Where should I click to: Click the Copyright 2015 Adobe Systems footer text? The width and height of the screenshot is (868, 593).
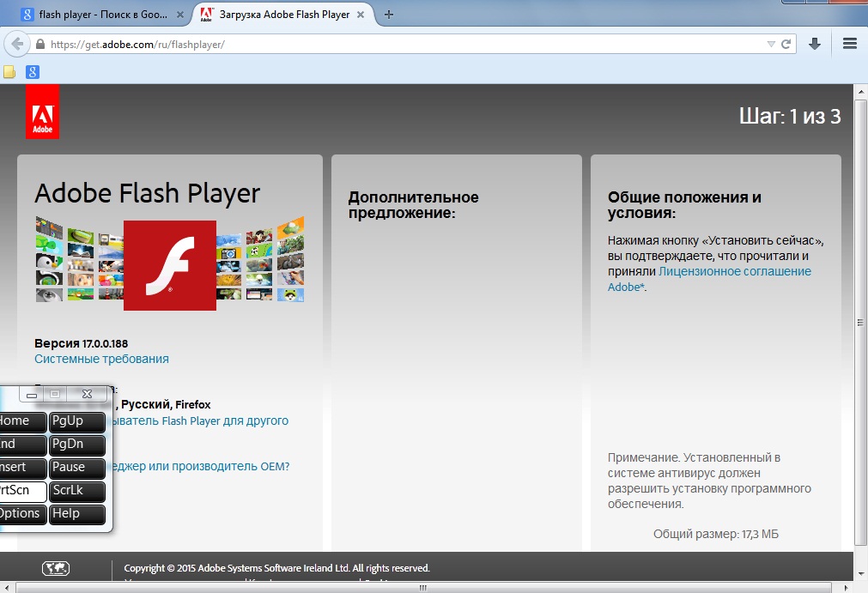[x=276, y=568]
